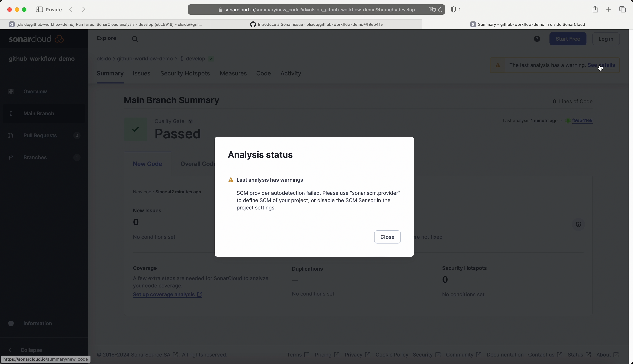
Task: Open a new tab with the plus icon
Action: (609, 10)
